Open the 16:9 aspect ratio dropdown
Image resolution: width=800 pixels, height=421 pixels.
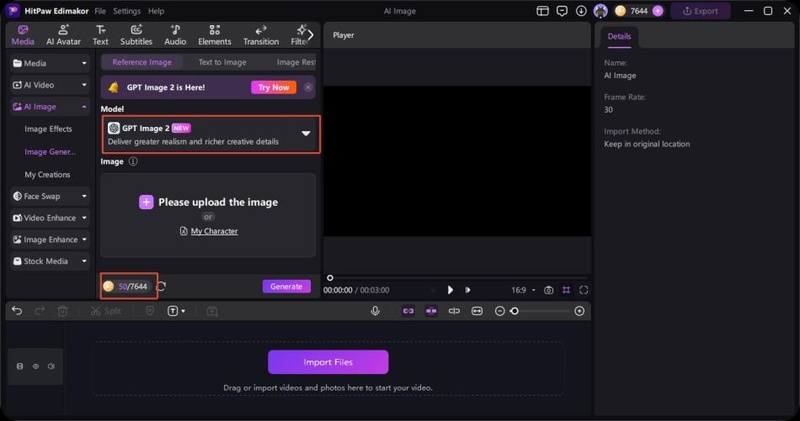523,290
